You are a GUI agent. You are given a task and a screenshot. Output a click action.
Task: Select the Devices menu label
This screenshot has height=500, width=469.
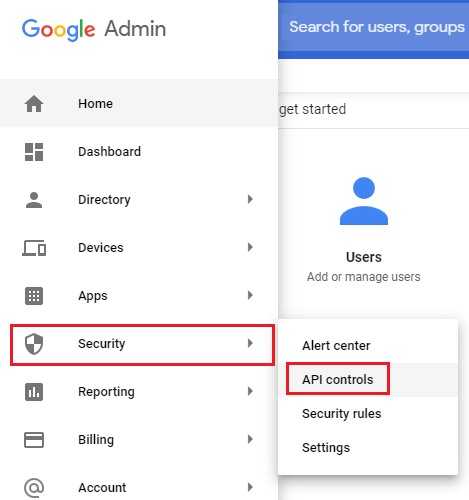click(x=101, y=248)
